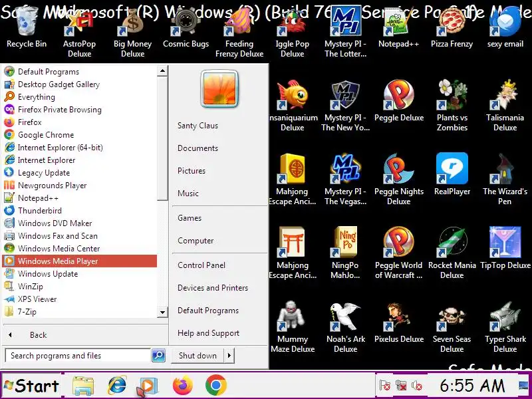Launch Windows Media Player entry

(80, 261)
